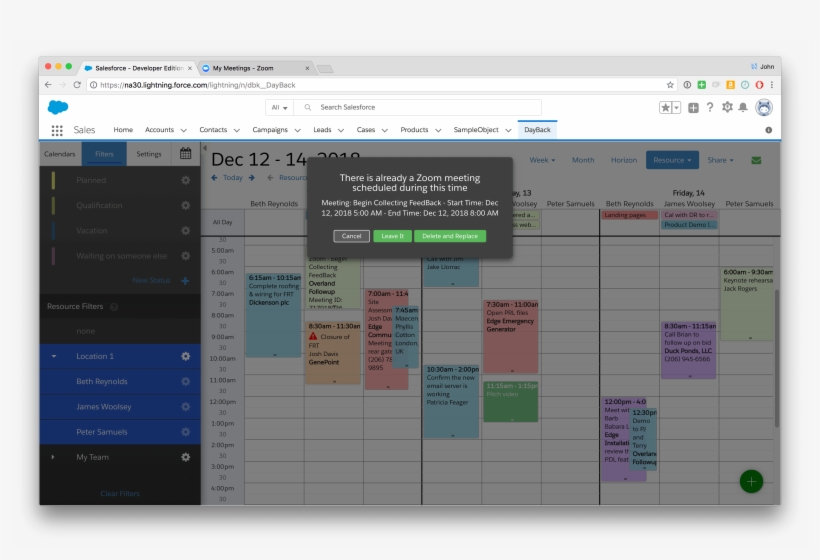This screenshot has width=820, height=560.
Task: Click the Resource Filters help icon
Action: 114,306
